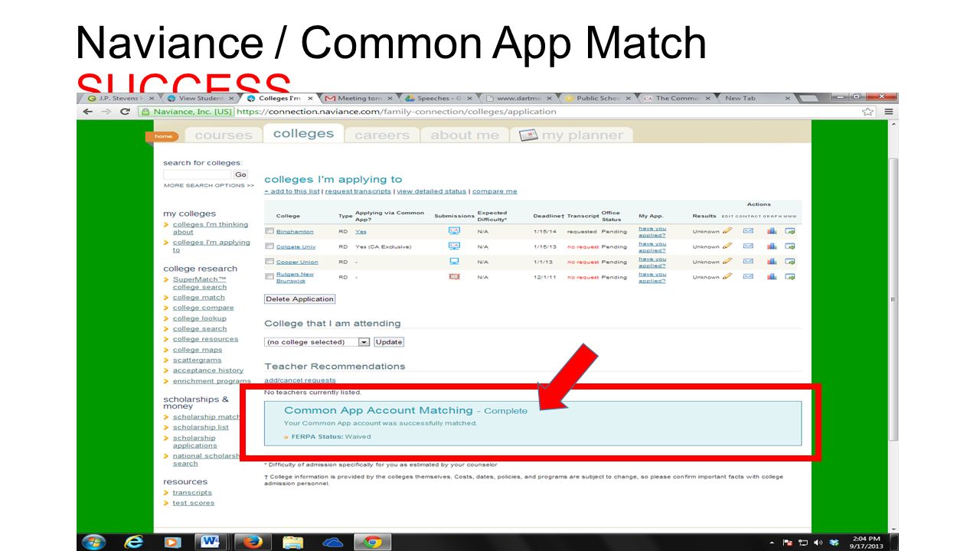Click the volume icon in system tray
This screenshot has width=980, height=551.
(x=818, y=543)
